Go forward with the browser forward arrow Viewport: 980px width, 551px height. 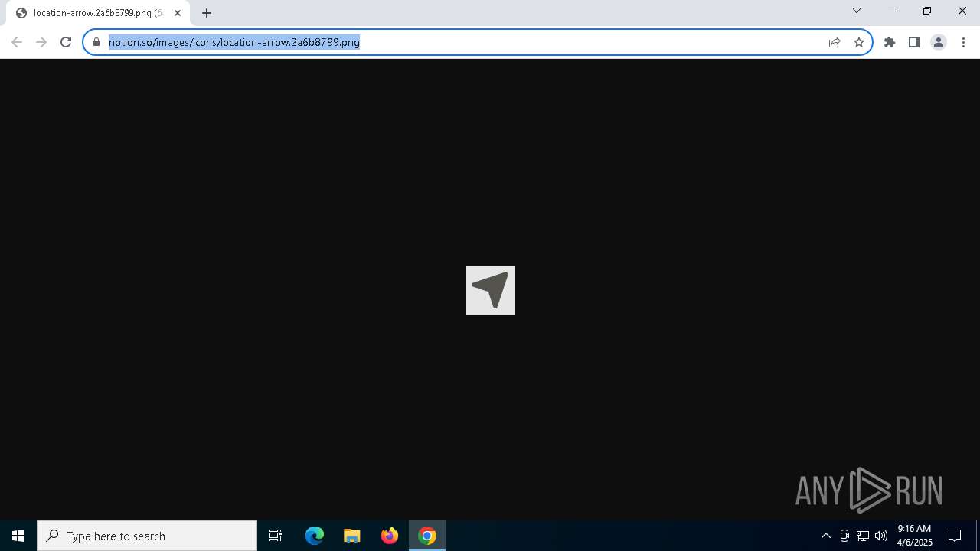(x=41, y=42)
